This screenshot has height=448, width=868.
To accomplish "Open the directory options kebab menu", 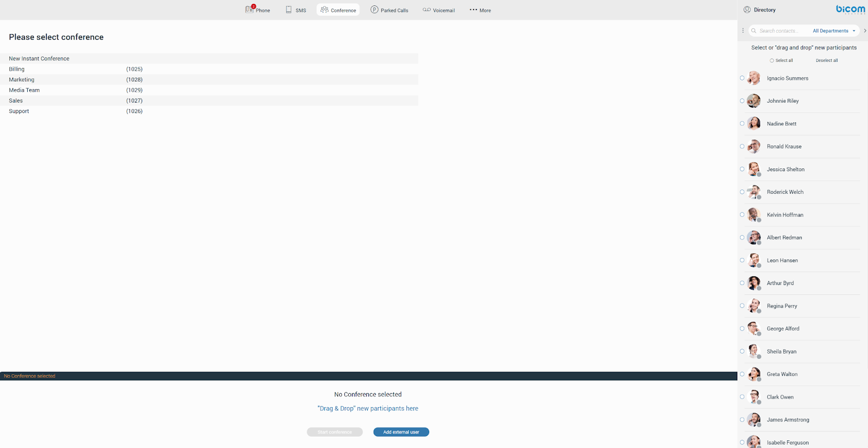I will point(743,30).
